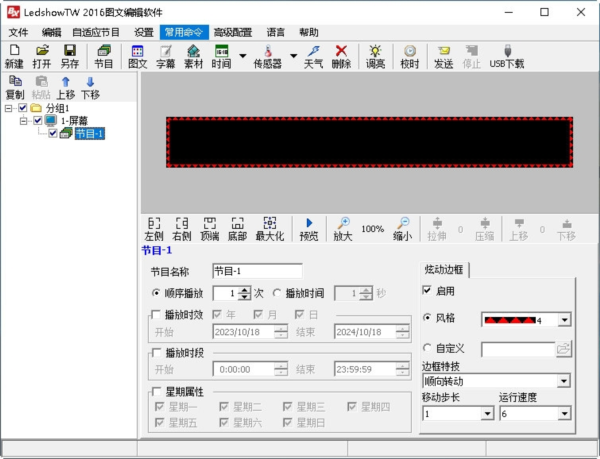Click the 新建 (New) toolbar icon

point(14,55)
